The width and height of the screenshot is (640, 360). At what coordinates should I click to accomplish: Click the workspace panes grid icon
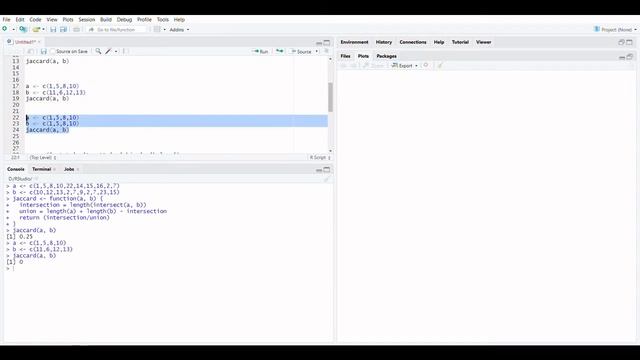point(157,29)
